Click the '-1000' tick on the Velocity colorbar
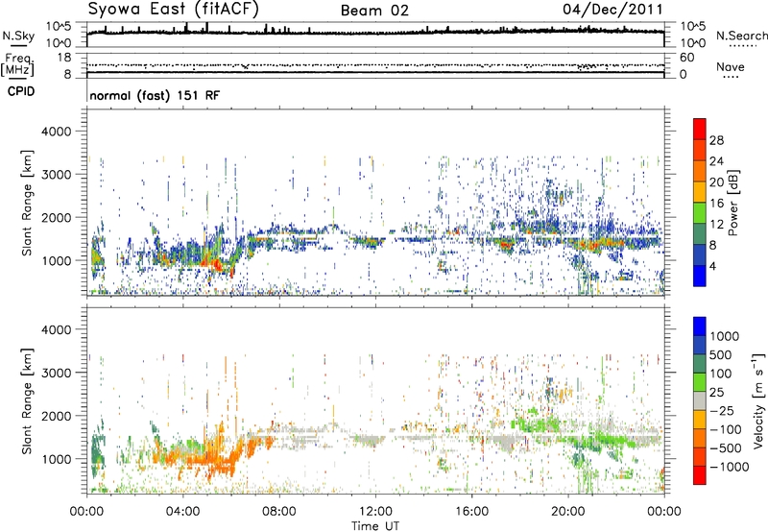This screenshot has height=532, width=768. (x=729, y=467)
